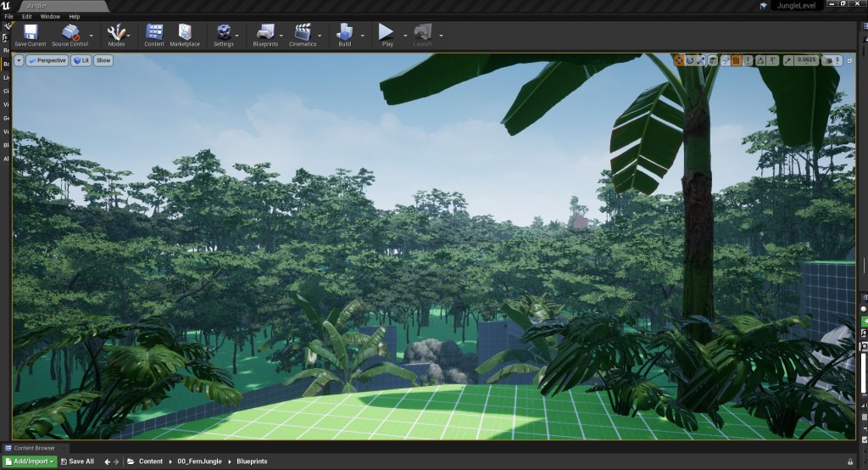Click the Save Current toolbar icon

31,35
